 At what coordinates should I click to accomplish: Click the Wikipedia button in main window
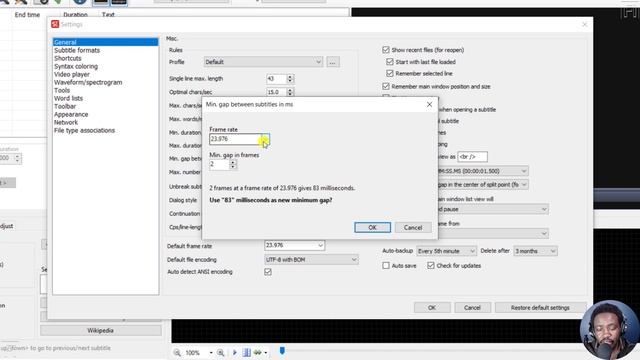coord(100,331)
